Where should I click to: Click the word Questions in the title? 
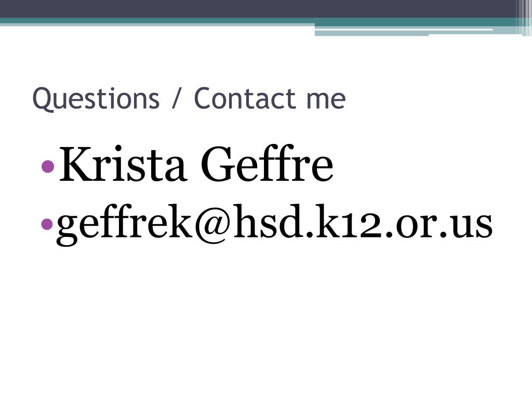point(96,99)
